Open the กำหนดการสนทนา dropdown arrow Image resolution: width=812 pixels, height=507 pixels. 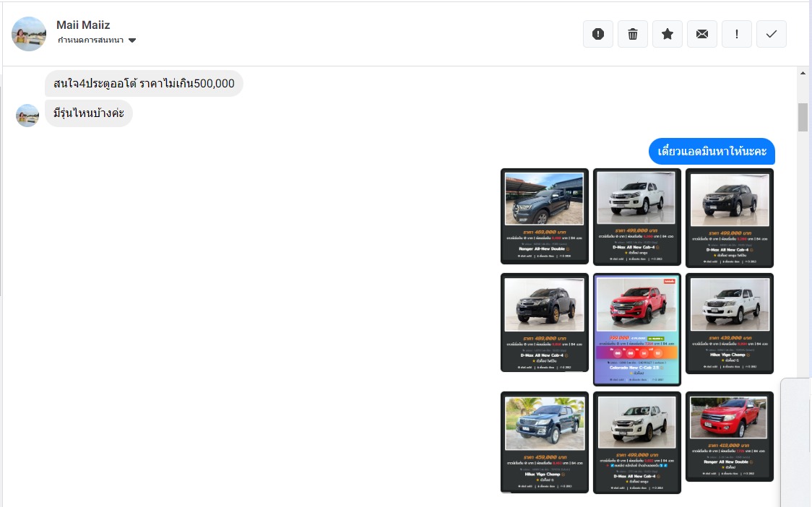click(x=132, y=40)
